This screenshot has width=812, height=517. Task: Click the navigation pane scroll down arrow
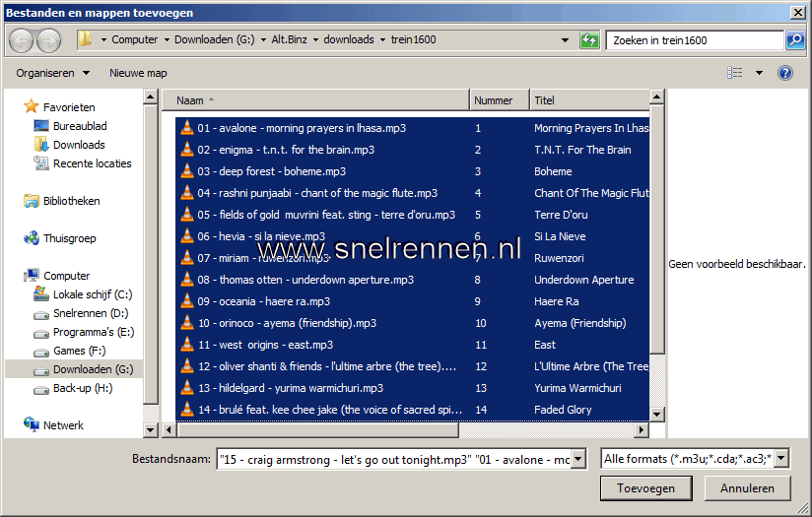(x=150, y=429)
